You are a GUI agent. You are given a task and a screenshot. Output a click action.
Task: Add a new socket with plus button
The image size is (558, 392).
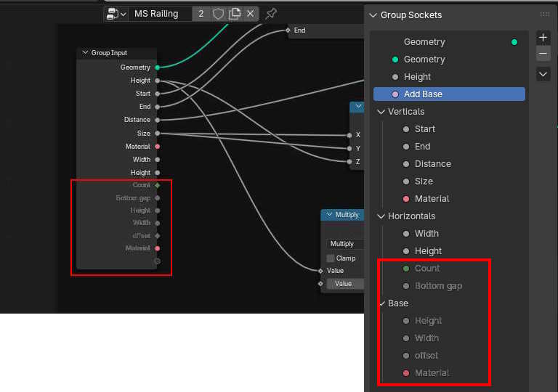click(x=543, y=37)
